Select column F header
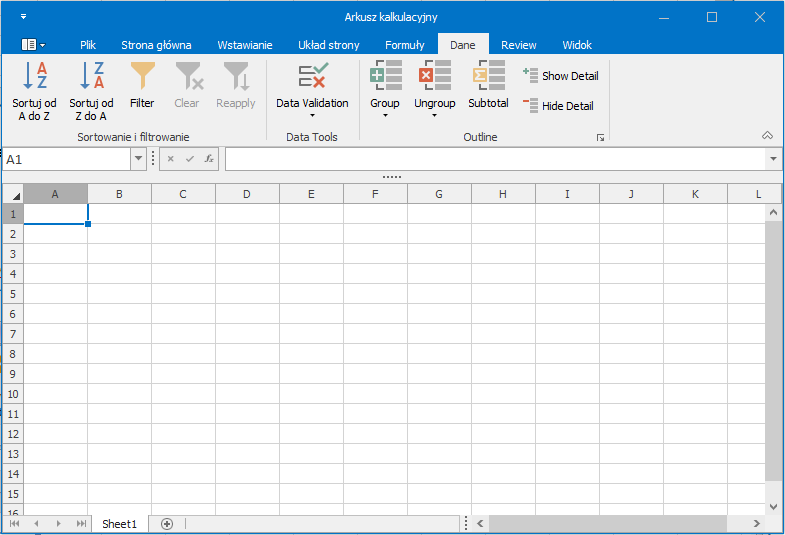This screenshot has width=785, height=535. tap(375, 194)
